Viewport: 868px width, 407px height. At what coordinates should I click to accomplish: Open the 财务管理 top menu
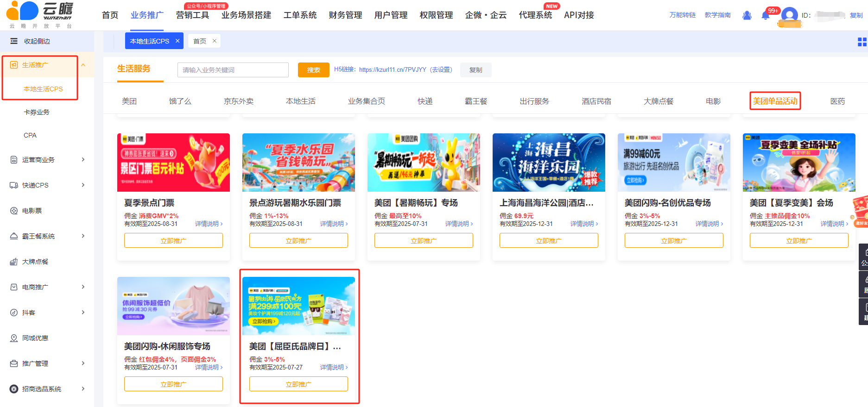coord(345,15)
